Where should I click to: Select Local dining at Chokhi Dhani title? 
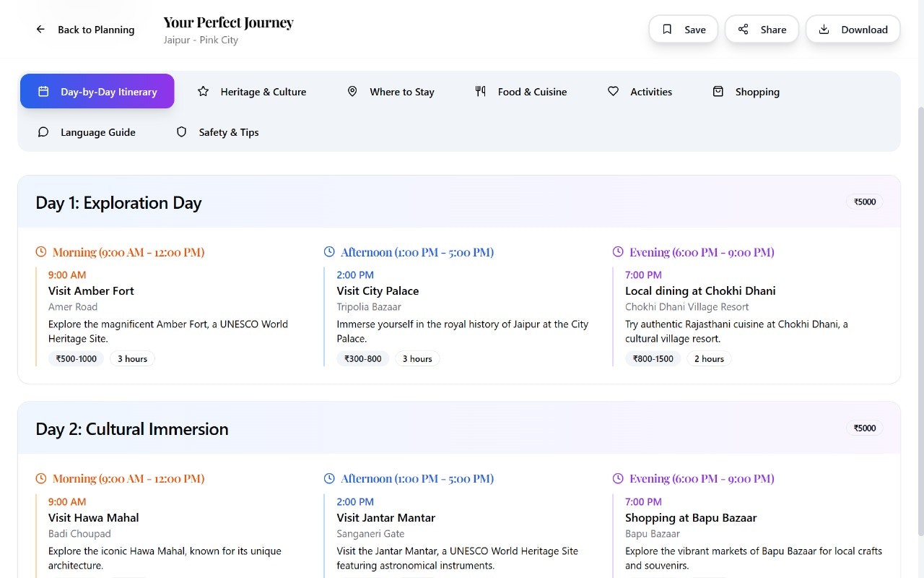coord(700,290)
